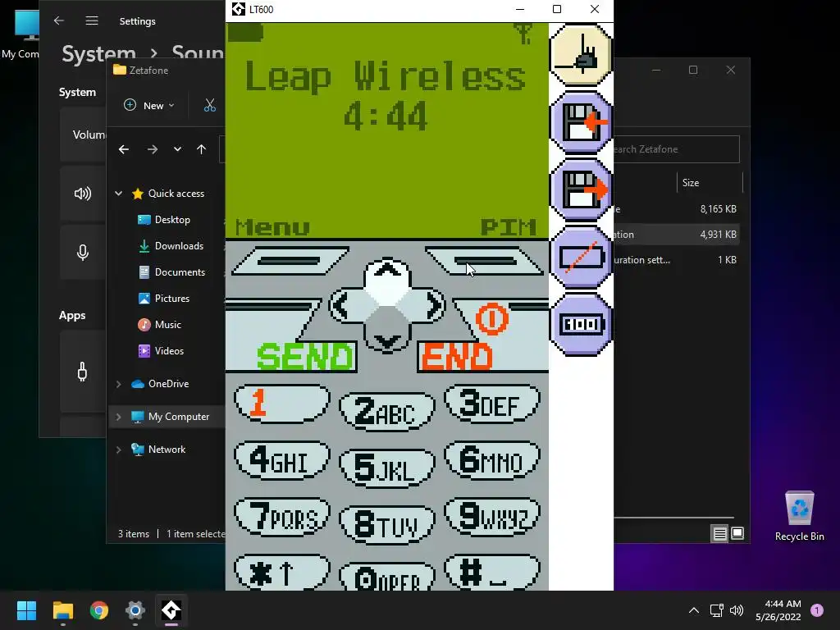Expand the Network tree node

pyautogui.click(x=118, y=450)
